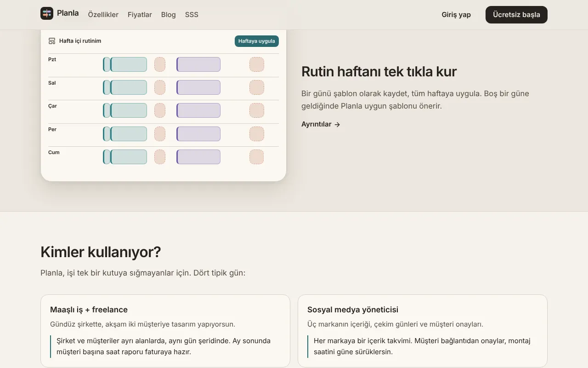The image size is (588, 368).
Task: Apply template with Haftaya uygula button
Action: pyautogui.click(x=257, y=41)
